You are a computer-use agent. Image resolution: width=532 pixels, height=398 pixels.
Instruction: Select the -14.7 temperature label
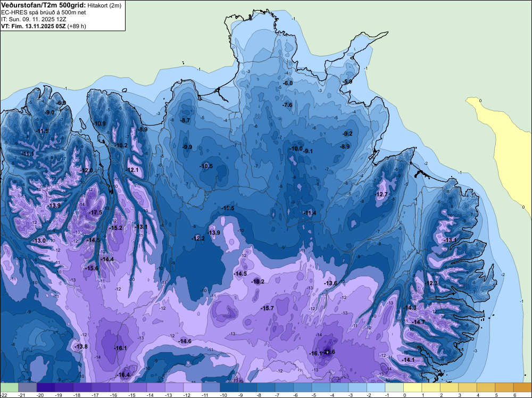point(418,322)
